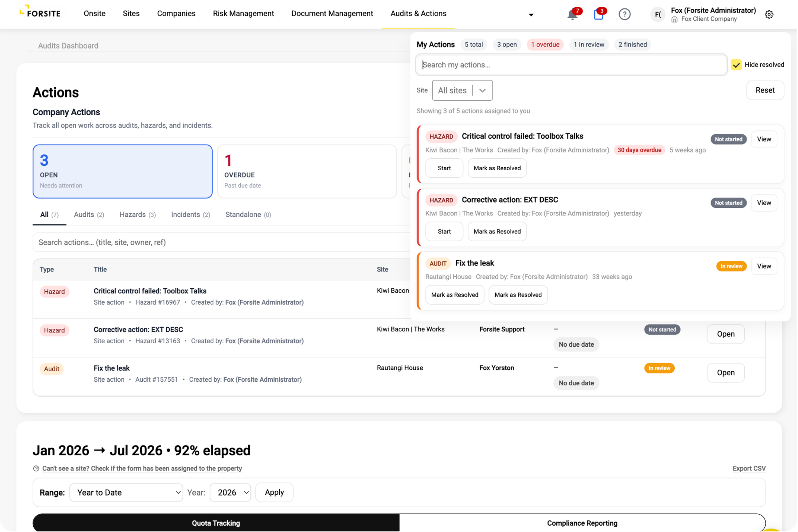Click the Apply button
The height and width of the screenshot is (532, 798).
click(x=274, y=493)
